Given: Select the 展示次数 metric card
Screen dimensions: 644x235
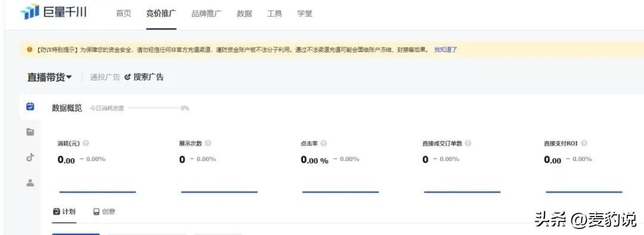Looking at the screenshot, I should pyautogui.click(x=219, y=166).
